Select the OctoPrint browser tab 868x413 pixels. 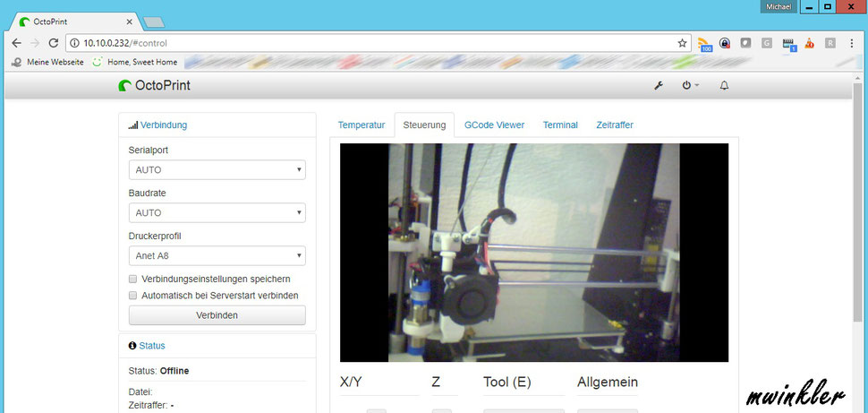coord(74,22)
